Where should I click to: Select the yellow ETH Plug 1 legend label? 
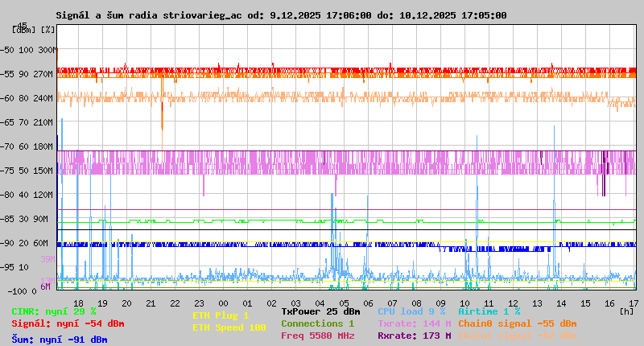click(221, 316)
